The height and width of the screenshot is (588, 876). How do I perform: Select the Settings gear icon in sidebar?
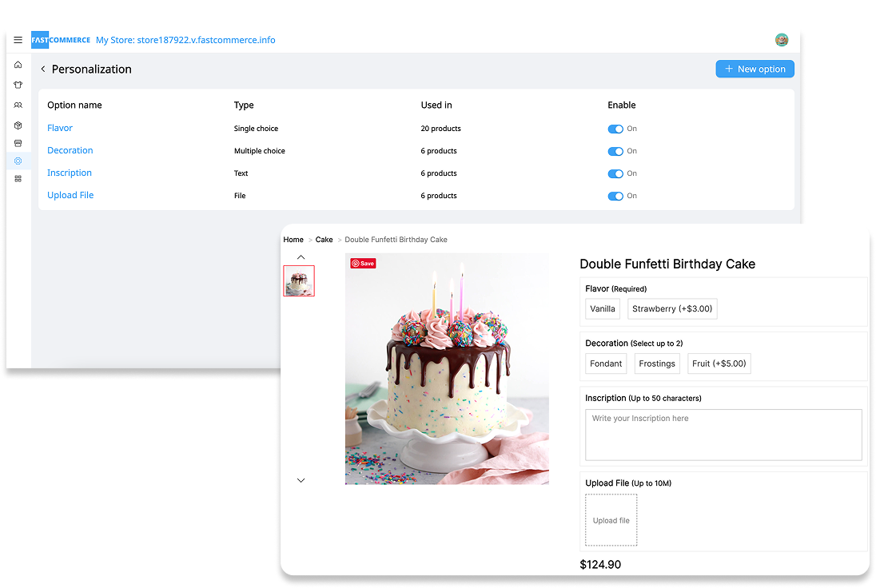(18, 161)
